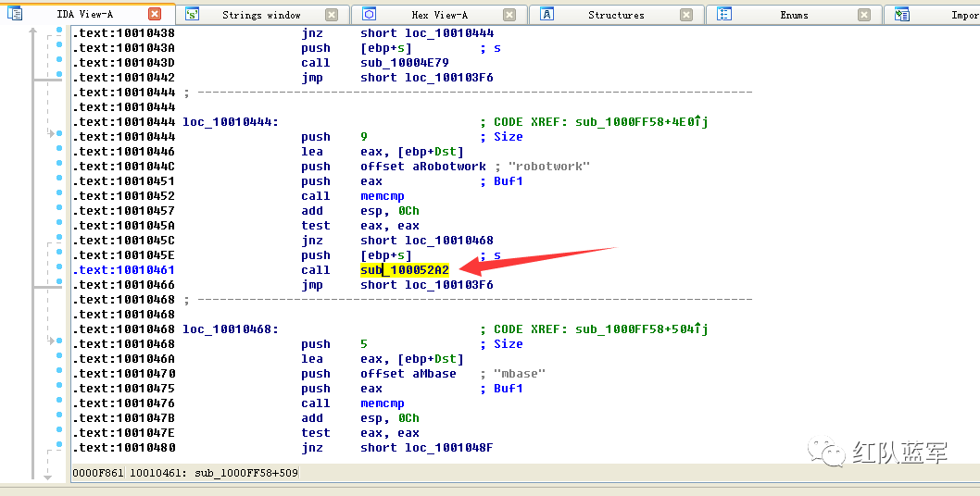Click status bar sub_1000FF58+509 location
Viewport: 980px width, 496px height.
pos(246,473)
